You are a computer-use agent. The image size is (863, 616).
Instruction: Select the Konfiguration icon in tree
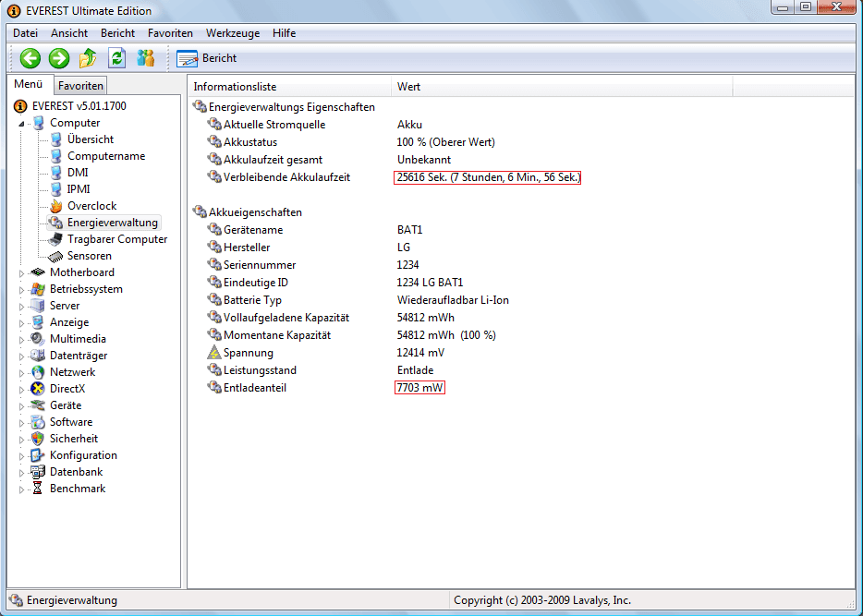38,455
